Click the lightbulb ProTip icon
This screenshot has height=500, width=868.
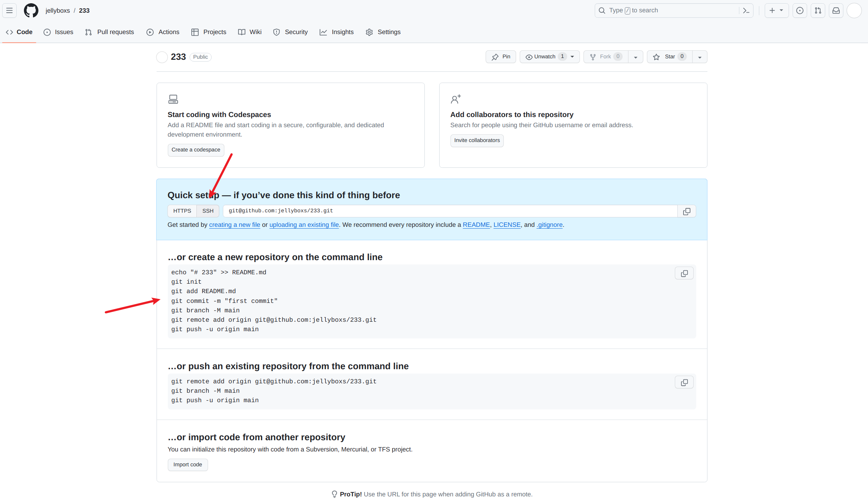334,494
